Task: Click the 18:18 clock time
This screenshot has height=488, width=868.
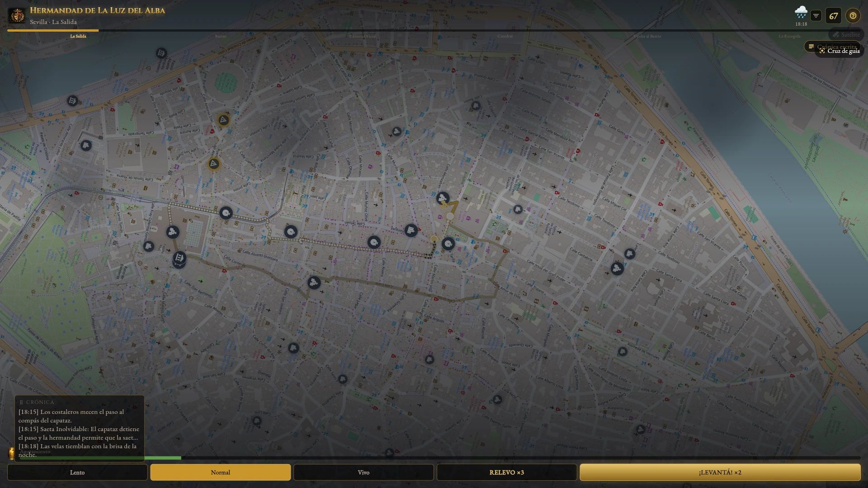Action: coord(801,24)
